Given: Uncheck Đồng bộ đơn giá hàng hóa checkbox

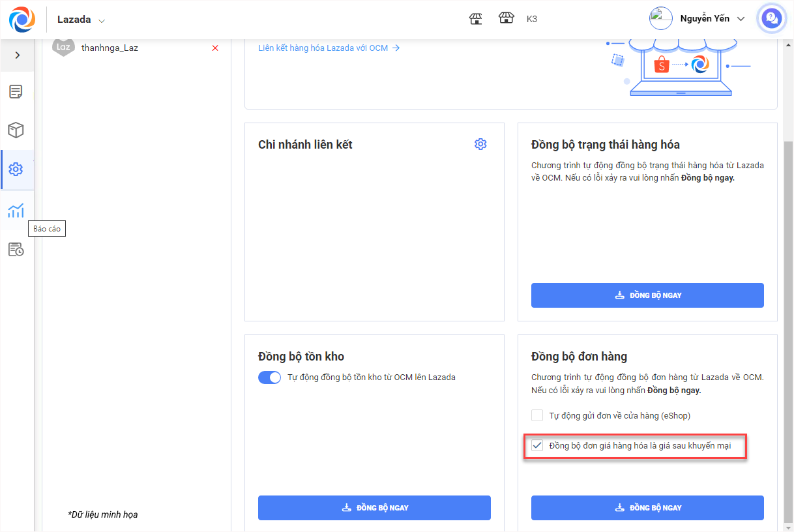Looking at the screenshot, I should 537,446.
